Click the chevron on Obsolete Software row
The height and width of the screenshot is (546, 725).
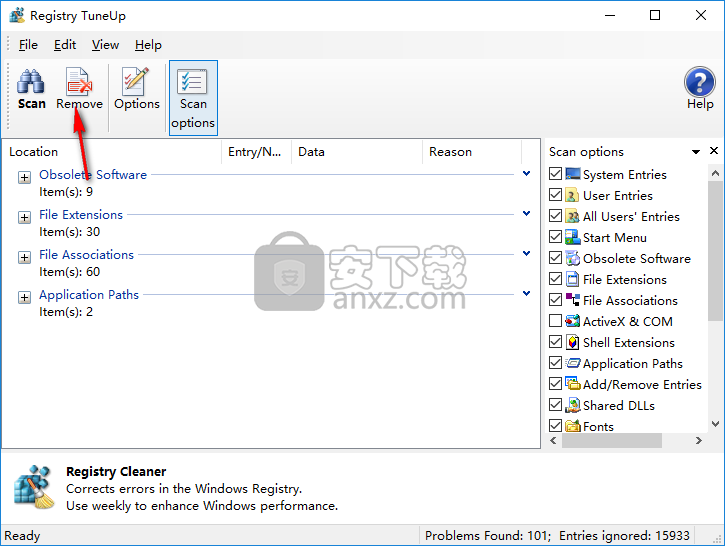click(526, 174)
